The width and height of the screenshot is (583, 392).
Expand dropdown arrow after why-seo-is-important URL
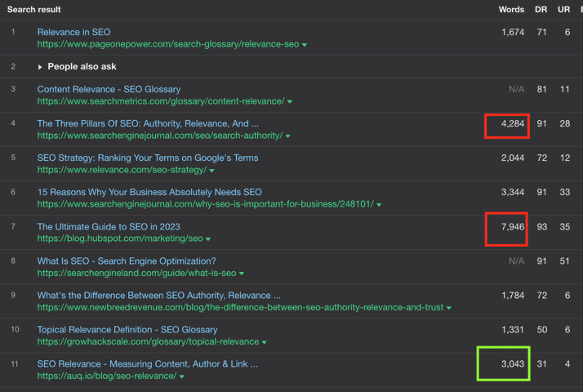coord(379,204)
